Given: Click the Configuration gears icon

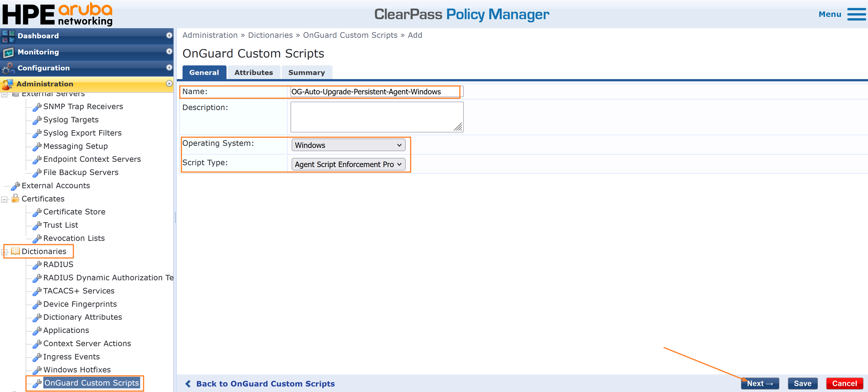Looking at the screenshot, I should pyautogui.click(x=8, y=68).
